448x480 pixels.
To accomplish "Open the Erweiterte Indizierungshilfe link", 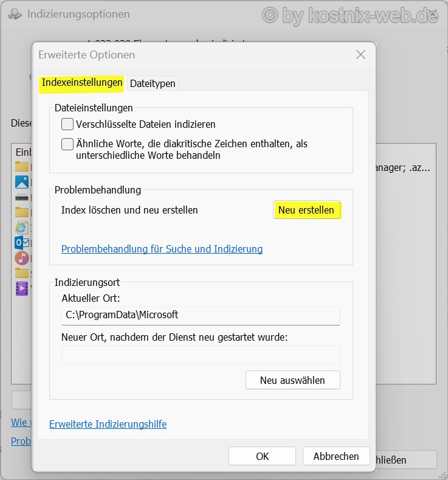I will [x=108, y=424].
